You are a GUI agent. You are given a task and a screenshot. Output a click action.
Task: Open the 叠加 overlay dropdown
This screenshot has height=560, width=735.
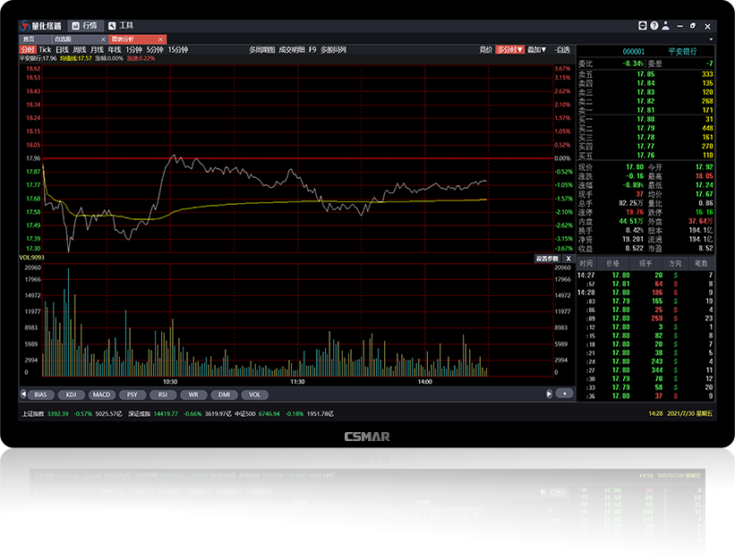[536, 50]
